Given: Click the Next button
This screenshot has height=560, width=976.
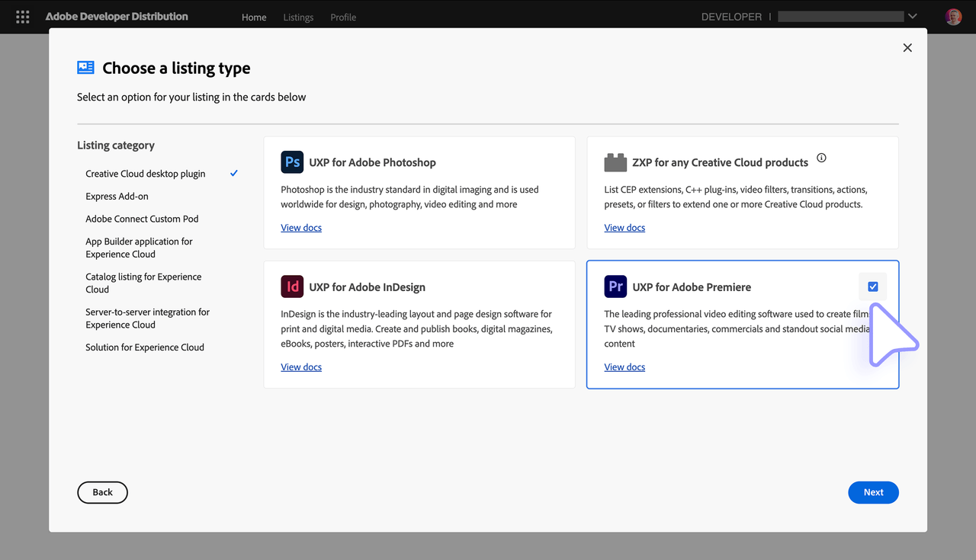Looking at the screenshot, I should click(x=873, y=492).
